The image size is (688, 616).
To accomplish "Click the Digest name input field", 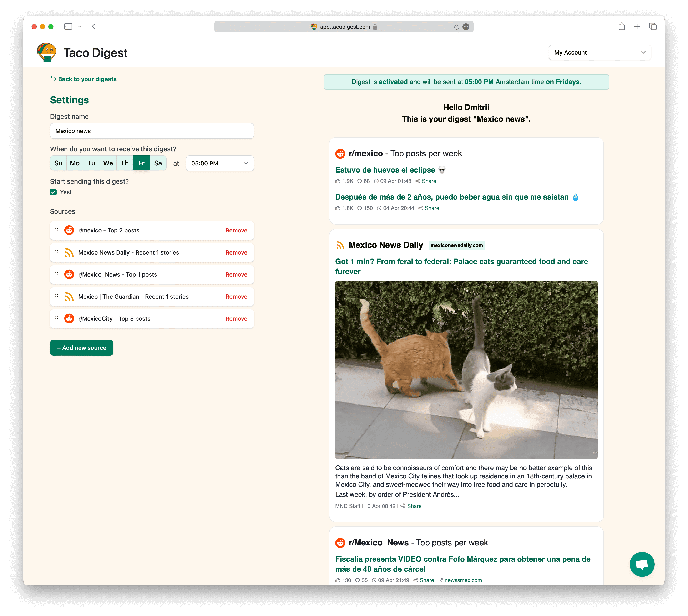I will pos(151,130).
